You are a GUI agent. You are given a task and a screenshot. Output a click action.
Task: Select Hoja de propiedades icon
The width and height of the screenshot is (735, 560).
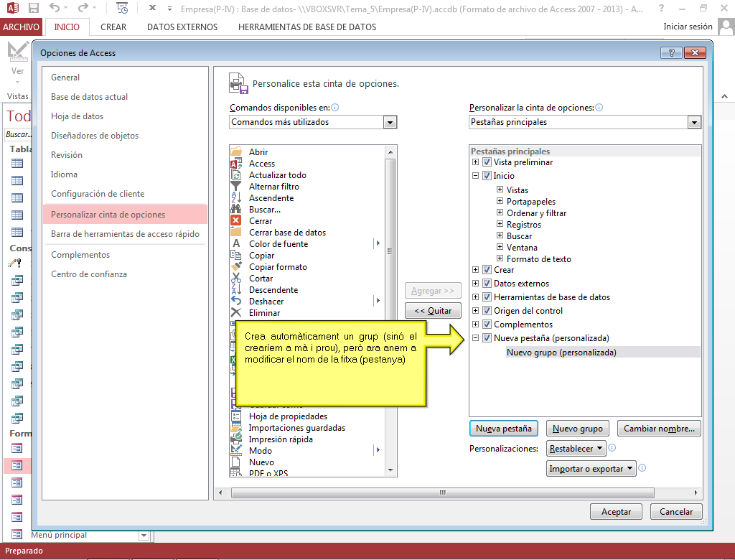pos(235,416)
